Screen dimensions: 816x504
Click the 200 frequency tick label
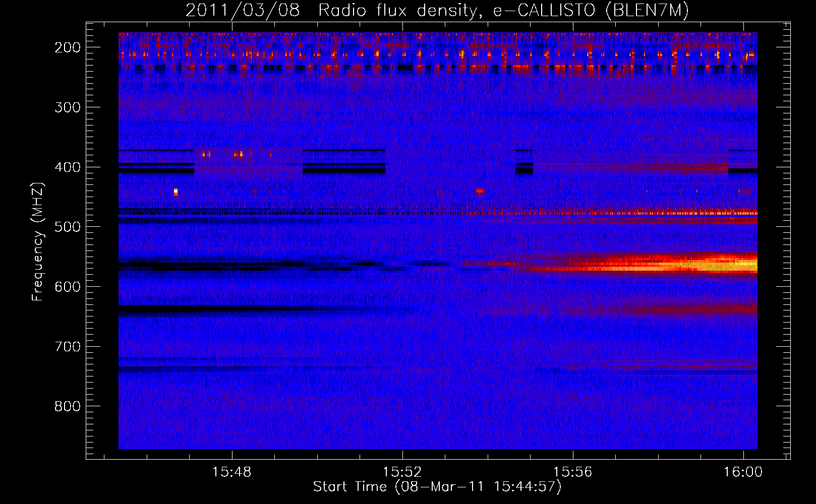pos(67,47)
